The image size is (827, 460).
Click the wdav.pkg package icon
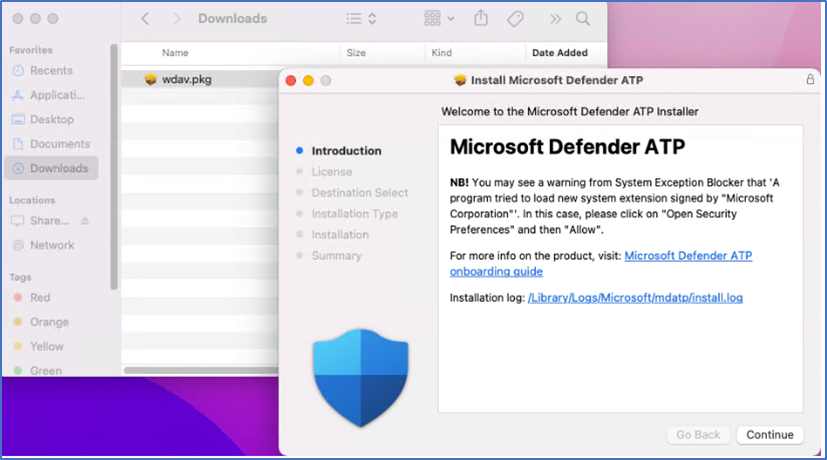point(150,79)
